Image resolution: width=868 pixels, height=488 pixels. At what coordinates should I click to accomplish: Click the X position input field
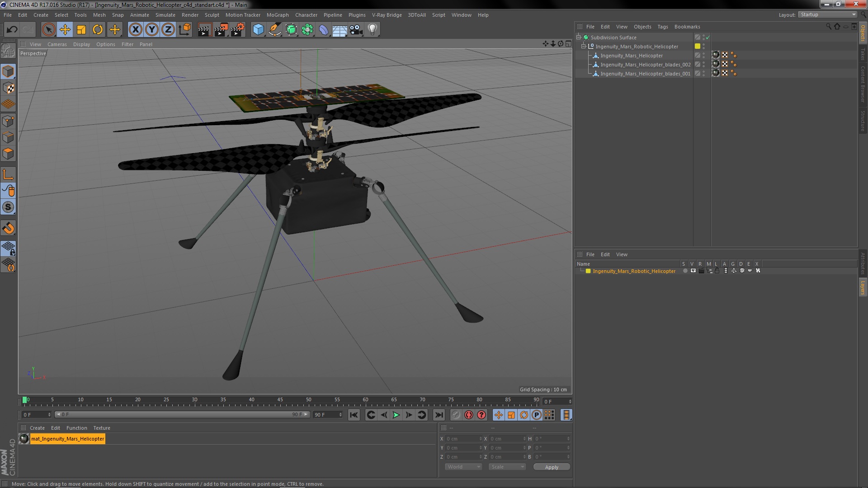(x=463, y=439)
